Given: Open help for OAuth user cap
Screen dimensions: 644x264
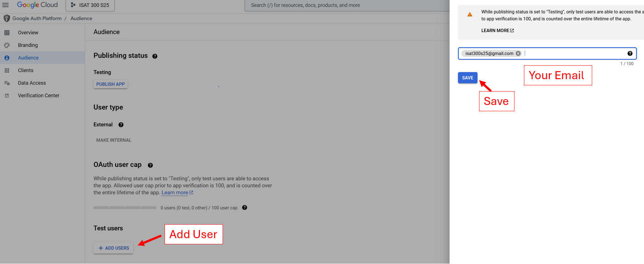Looking at the screenshot, I should point(150,165).
